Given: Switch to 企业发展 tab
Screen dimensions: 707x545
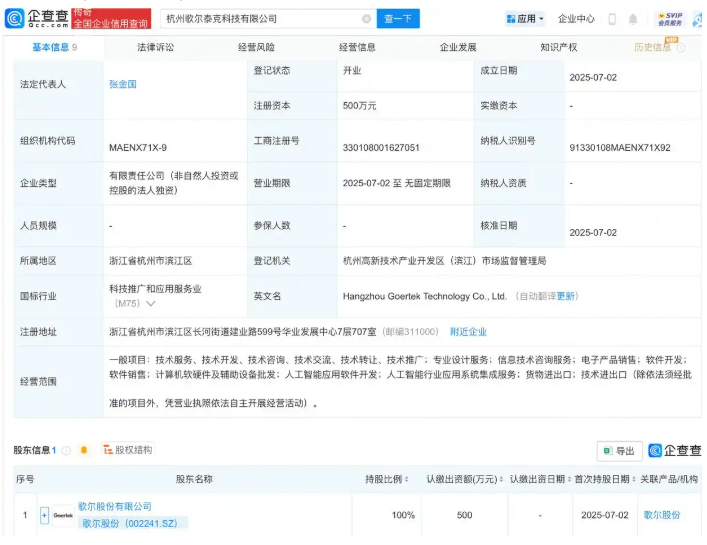Looking at the screenshot, I should [458, 47].
